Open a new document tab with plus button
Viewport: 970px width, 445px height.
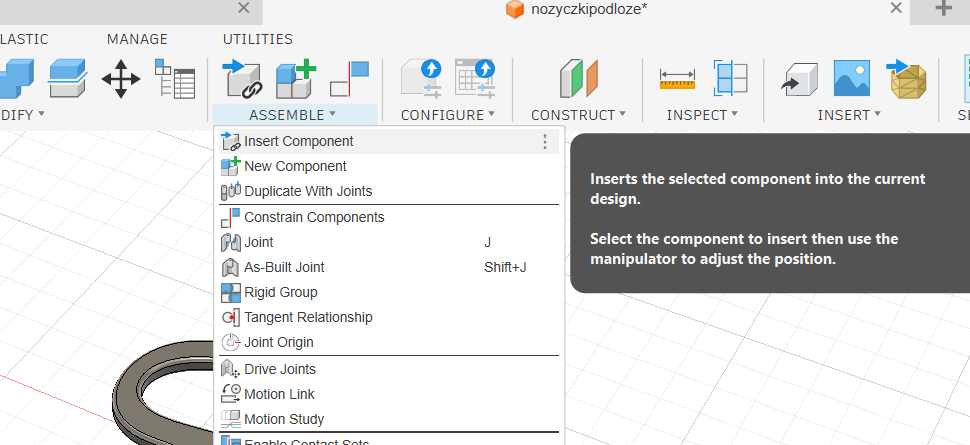[943, 9]
